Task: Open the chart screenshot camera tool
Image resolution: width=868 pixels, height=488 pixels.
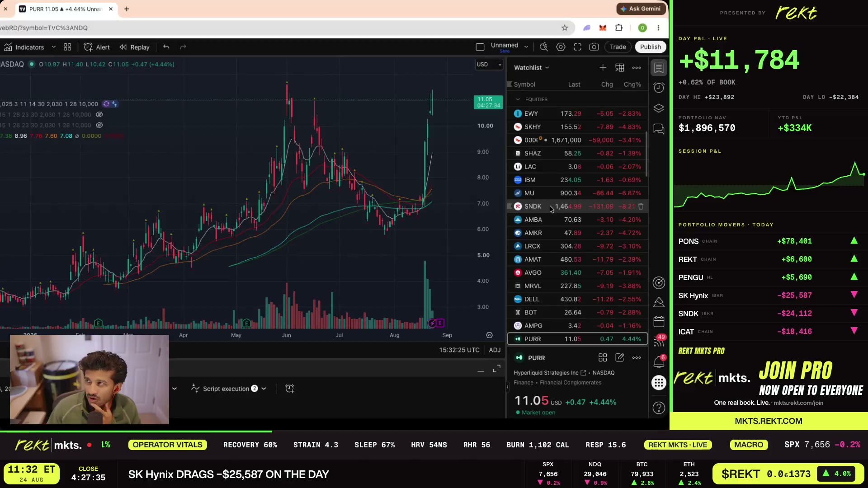Action: tap(594, 47)
